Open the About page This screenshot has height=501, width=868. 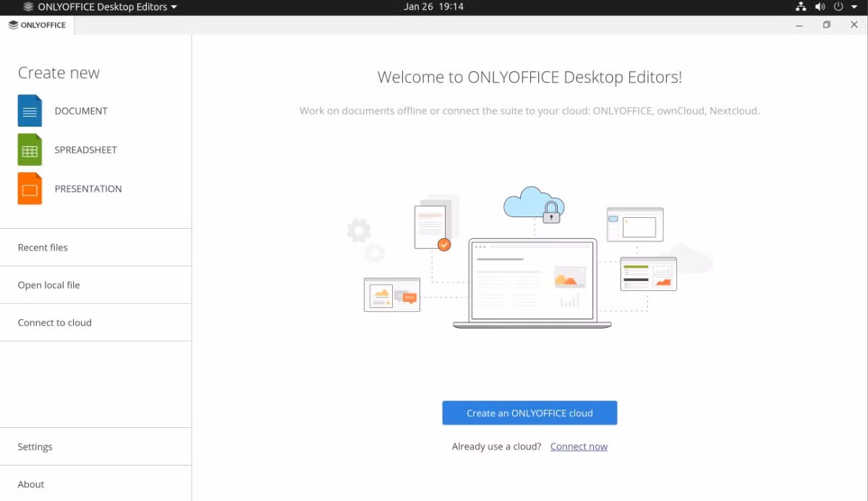click(95, 484)
